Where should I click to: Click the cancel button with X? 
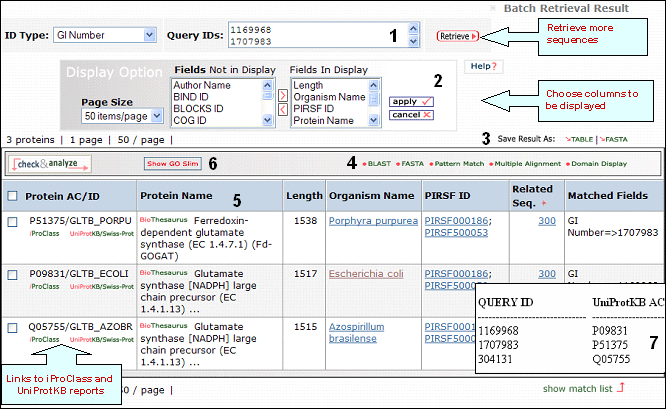coord(411,115)
